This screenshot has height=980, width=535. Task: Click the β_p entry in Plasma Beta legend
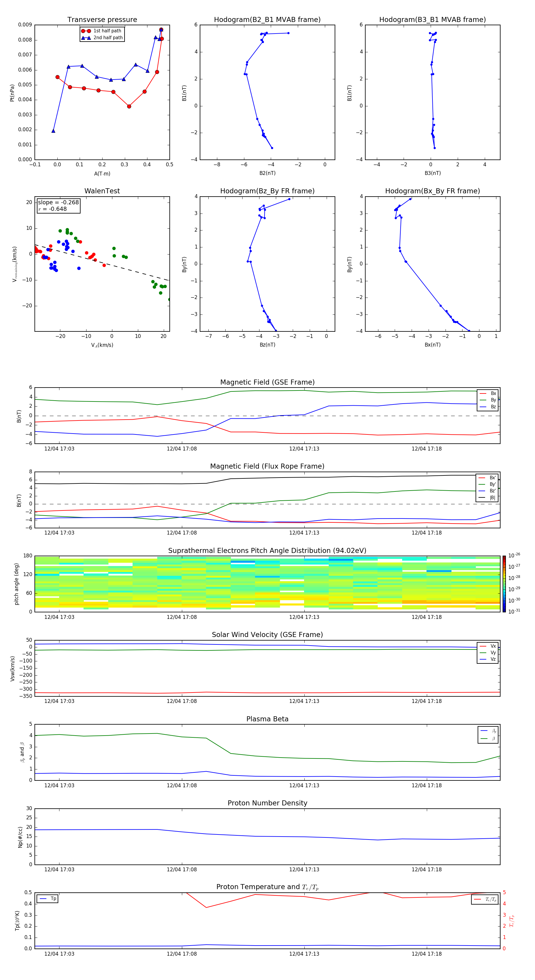488,731
